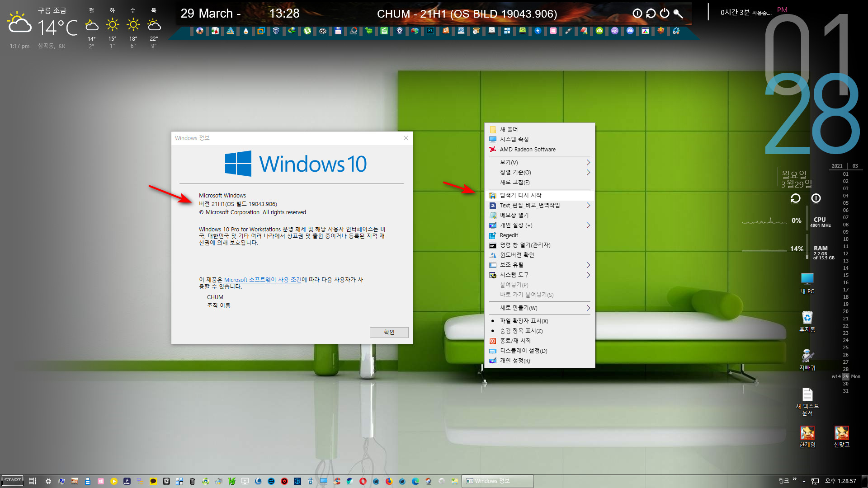
Task: Select 윈도버전 확인 menu entry
Action: click(x=539, y=255)
